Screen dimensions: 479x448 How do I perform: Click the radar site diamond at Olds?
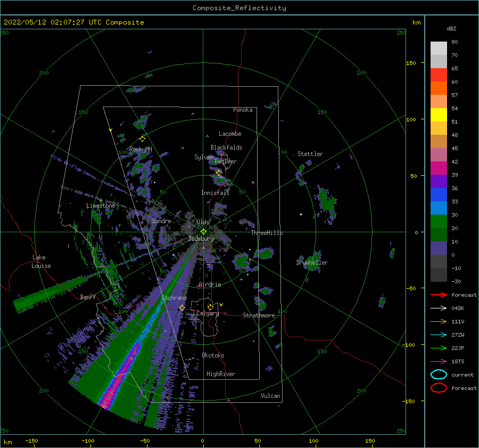click(203, 232)
